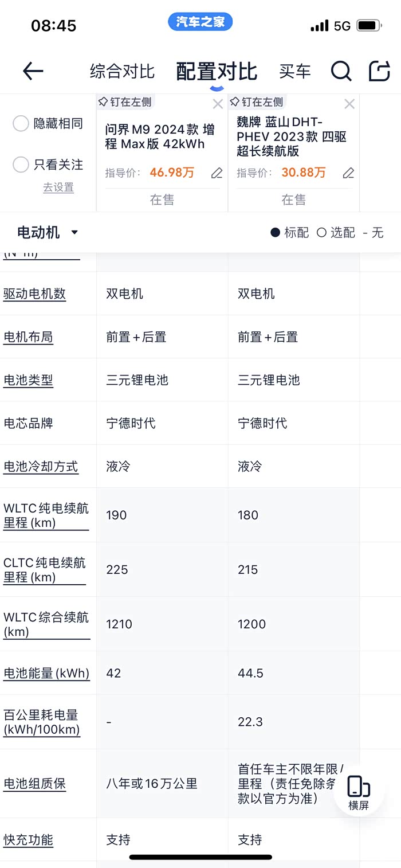This screenshot has width=401, height=868.
Task: Open 快充功能 parameter explanation
Action: [x=29, y=840]
